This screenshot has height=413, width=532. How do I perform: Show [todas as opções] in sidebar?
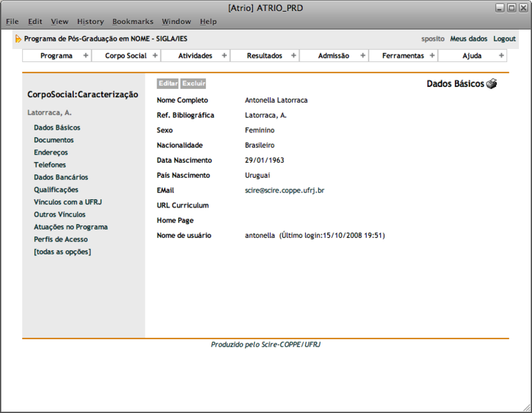62,252
